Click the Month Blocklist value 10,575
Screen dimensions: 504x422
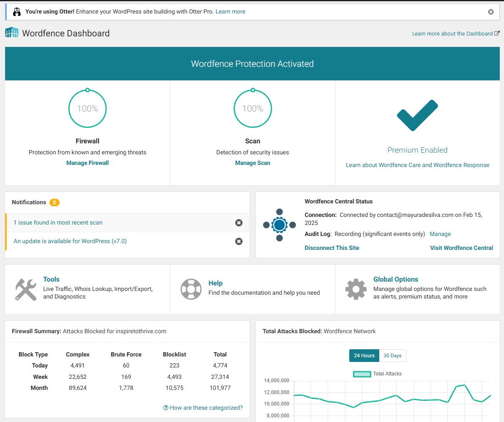[174, 388]
